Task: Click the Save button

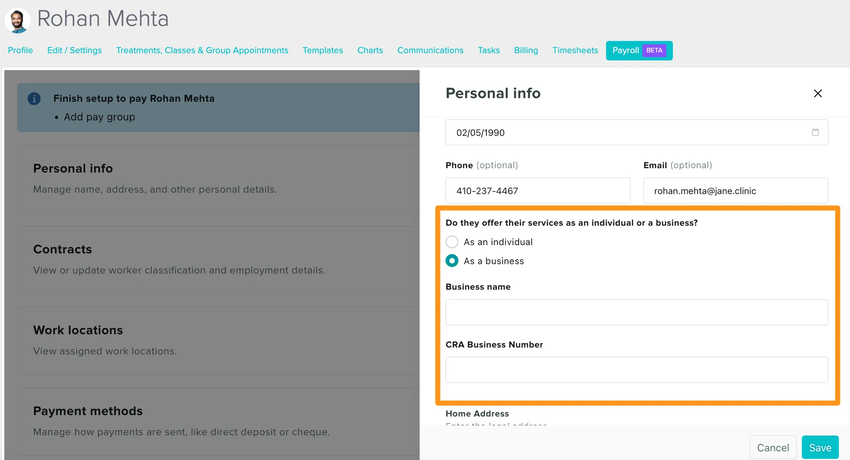Action: (819, 447)
